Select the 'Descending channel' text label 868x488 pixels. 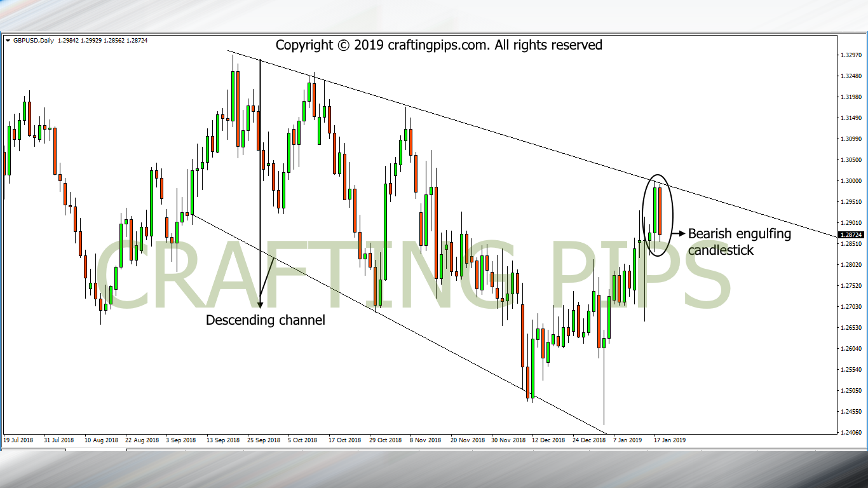[x=266, y=320]
